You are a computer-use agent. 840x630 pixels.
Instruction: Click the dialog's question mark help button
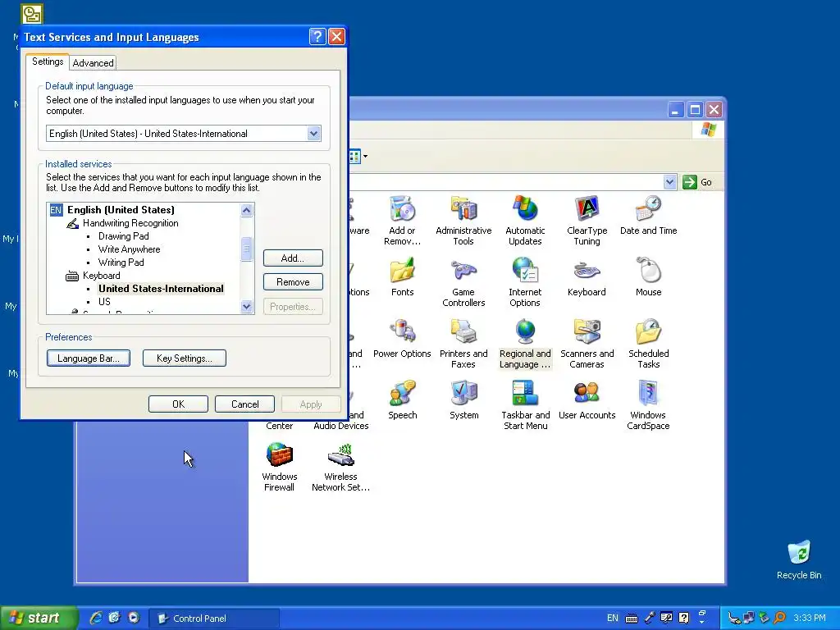pos(317,36)
